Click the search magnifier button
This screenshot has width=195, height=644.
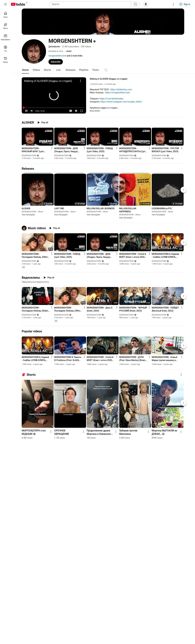[135, 4]
